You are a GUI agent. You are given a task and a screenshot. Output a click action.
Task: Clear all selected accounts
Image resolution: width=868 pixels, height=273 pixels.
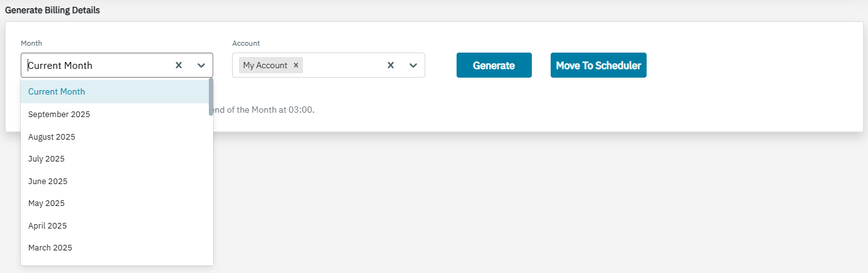click(x=390, y=65)
